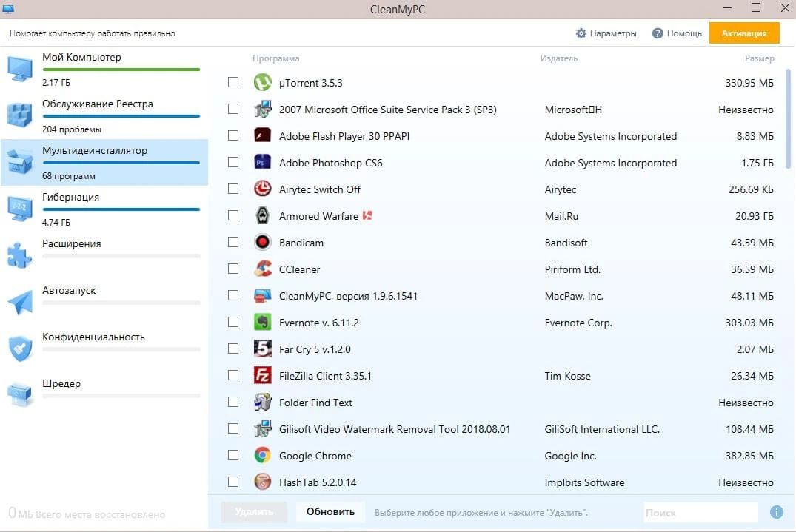Screen dimensions: 796x532
Task: Check the FileZilla Client 3.35.1 checkbox
Action: 233,375
